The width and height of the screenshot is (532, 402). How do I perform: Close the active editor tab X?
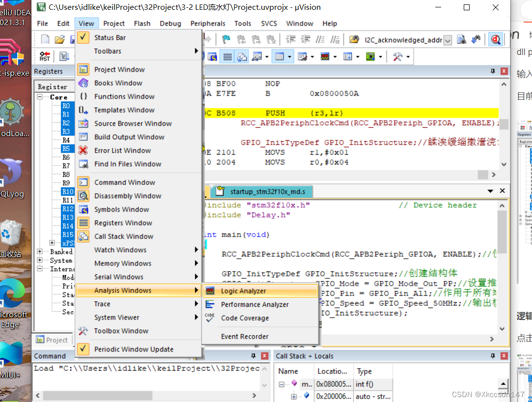click(x=503, y=191)
